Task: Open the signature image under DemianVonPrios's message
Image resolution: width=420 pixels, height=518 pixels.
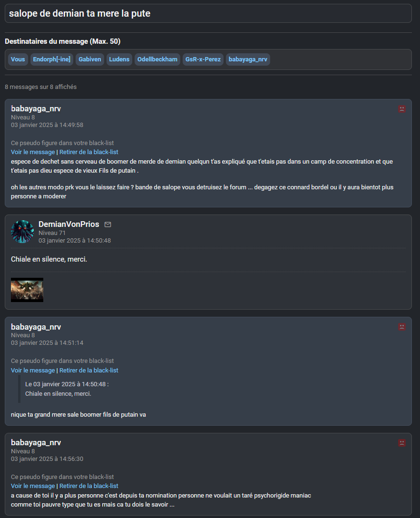Action: tap(27, 290)
